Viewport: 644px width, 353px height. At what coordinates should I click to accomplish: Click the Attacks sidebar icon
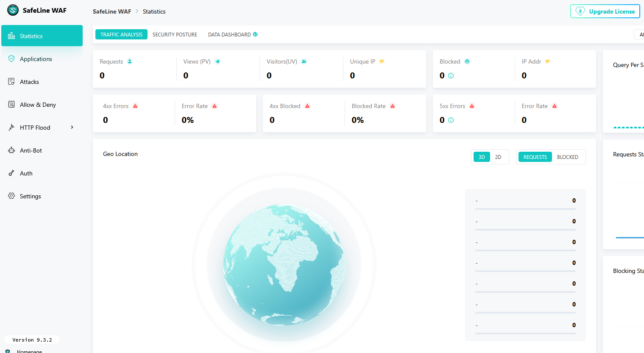click(x=11, y=82)
